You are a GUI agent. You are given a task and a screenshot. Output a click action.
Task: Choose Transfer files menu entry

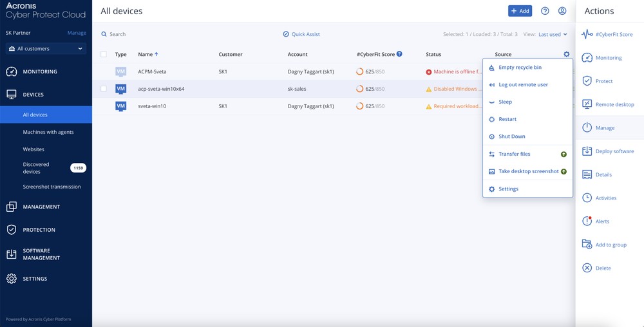point(527,154)
